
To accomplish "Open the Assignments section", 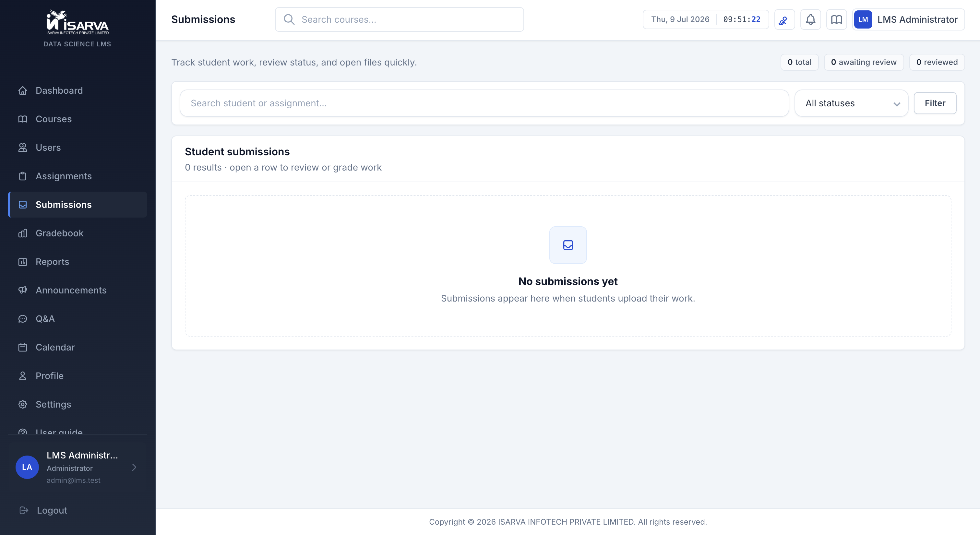I will 78,176.
